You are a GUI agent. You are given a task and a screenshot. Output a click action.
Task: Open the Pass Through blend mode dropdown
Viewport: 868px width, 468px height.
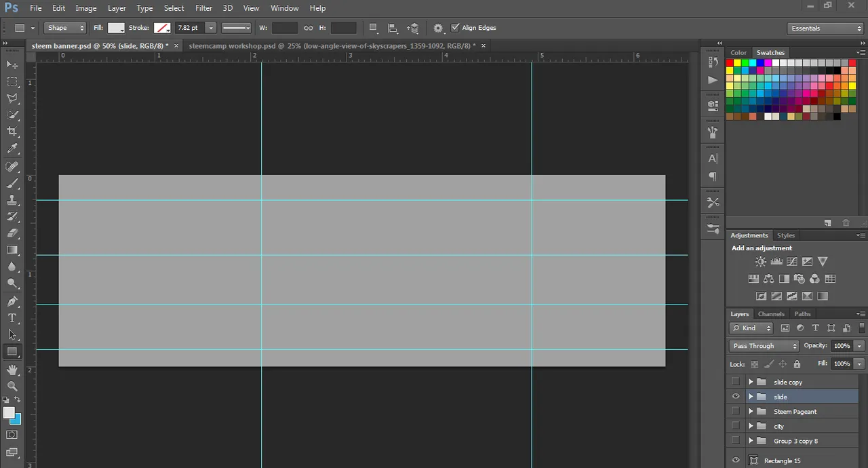pos(765,346)
